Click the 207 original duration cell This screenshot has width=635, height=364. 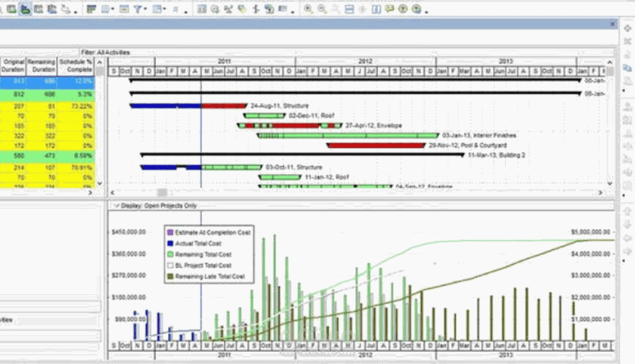13,106
